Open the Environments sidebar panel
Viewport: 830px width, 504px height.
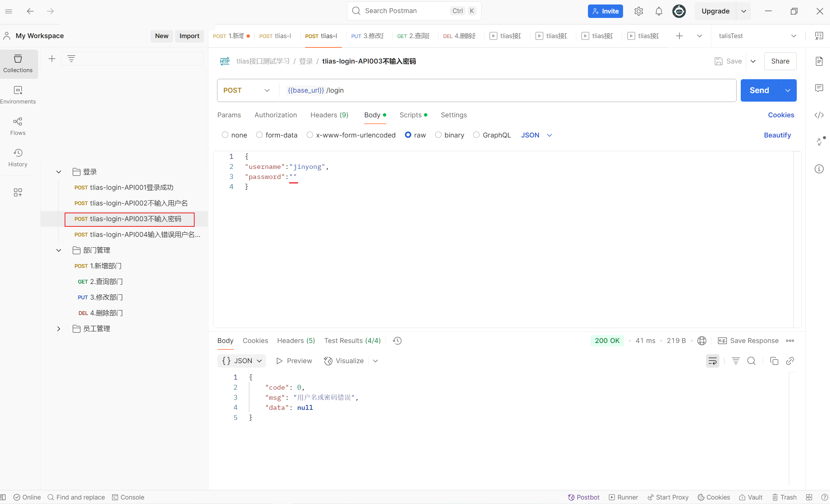[18, 95]
